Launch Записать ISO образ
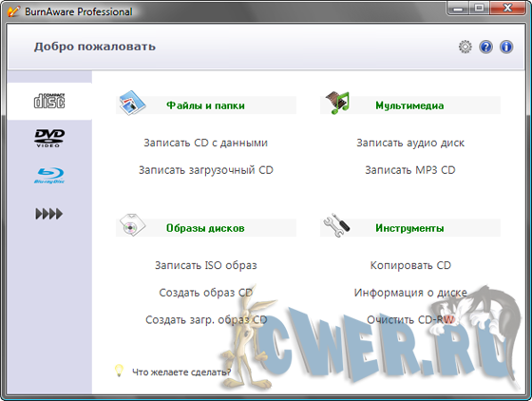Viewport: 532px width, 401px height. tap(206, 265)
